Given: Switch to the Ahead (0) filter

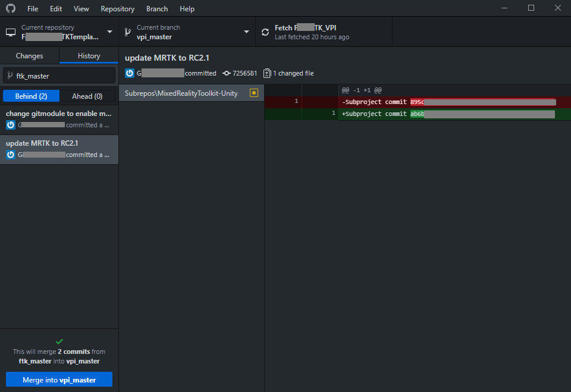Looking at the screenshot, I should point(87,96).
